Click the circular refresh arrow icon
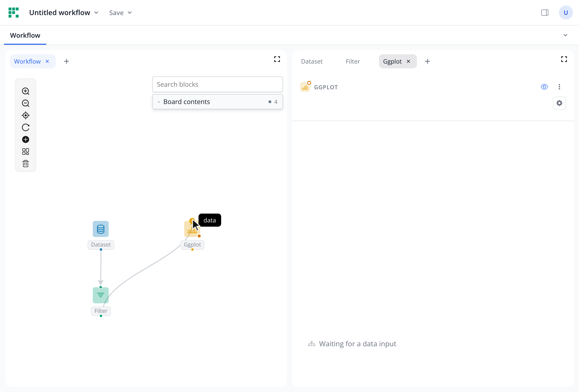This screenshot has width=579, height=392. coord(26,127)
